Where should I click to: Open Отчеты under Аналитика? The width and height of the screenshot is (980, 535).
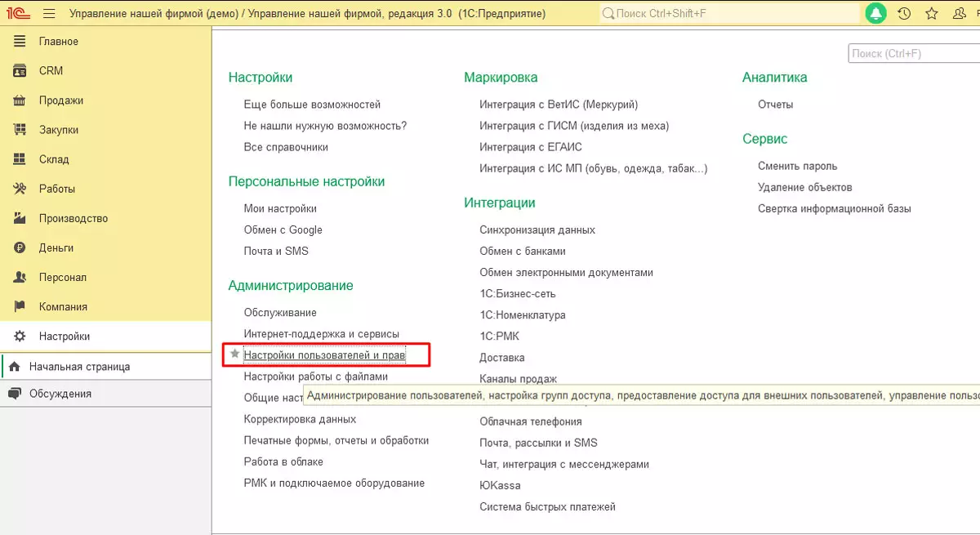point(775,105)
